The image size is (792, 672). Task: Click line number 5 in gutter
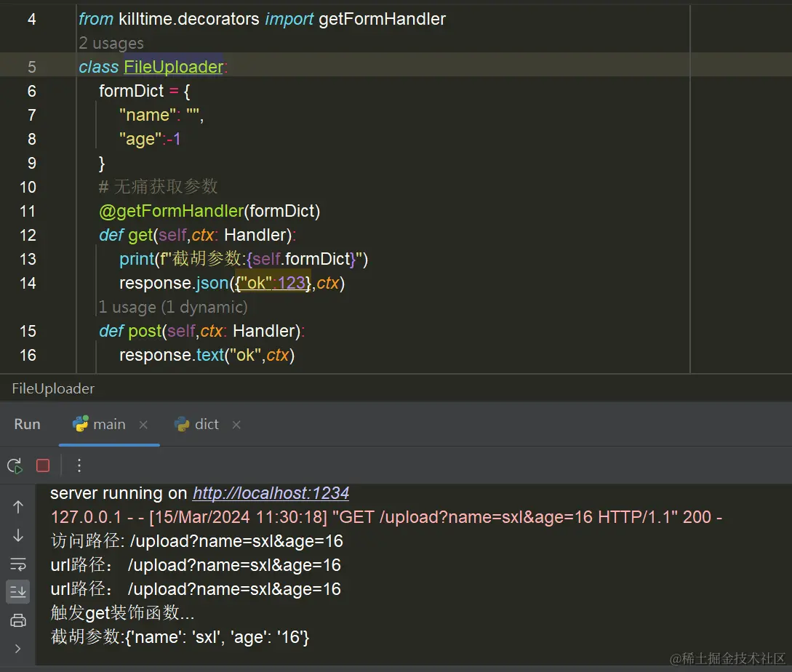[x=32, y=67]
